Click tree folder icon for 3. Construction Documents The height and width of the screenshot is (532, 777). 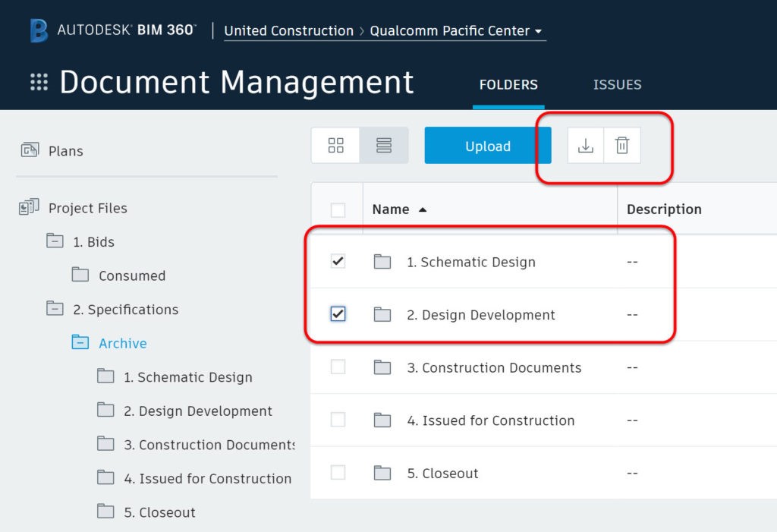(105, 444)
